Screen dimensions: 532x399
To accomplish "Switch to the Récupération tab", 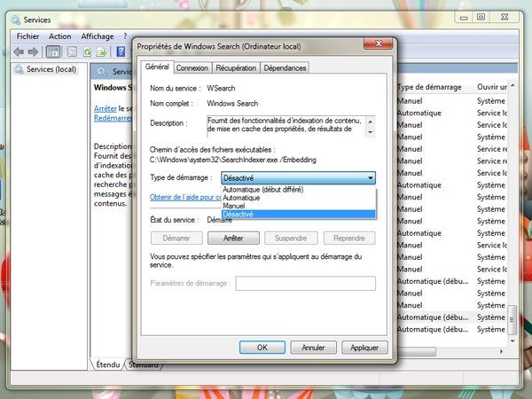I will pyautogui.click(x=236, y=68).
